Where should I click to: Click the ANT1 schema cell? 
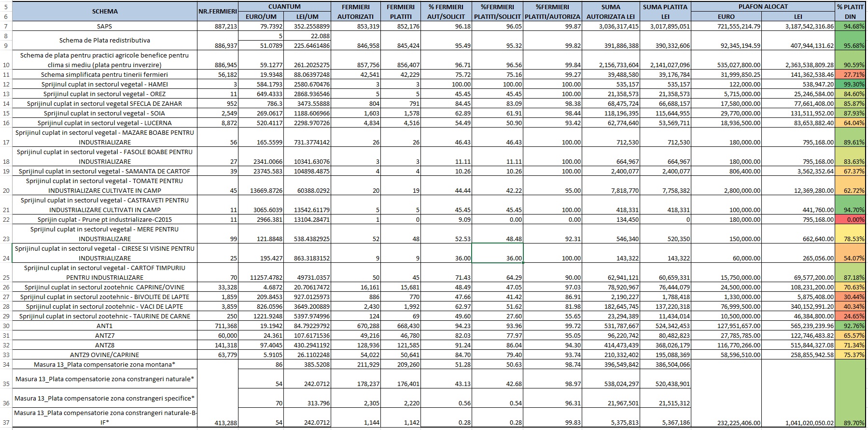click(105, 326)
